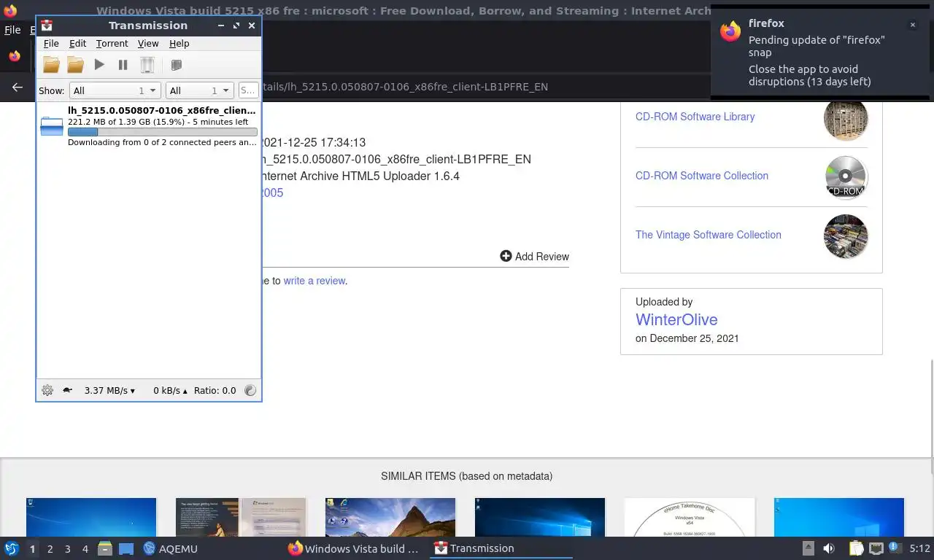Open Transmission Edit menu
This screenshot has height=560, width=934.
77,44
